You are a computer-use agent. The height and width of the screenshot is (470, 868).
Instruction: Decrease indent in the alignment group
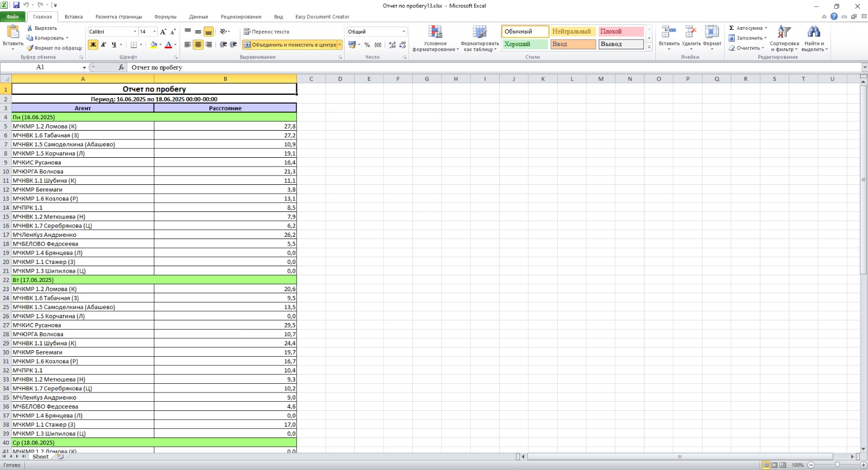click(x=223, y=45)
